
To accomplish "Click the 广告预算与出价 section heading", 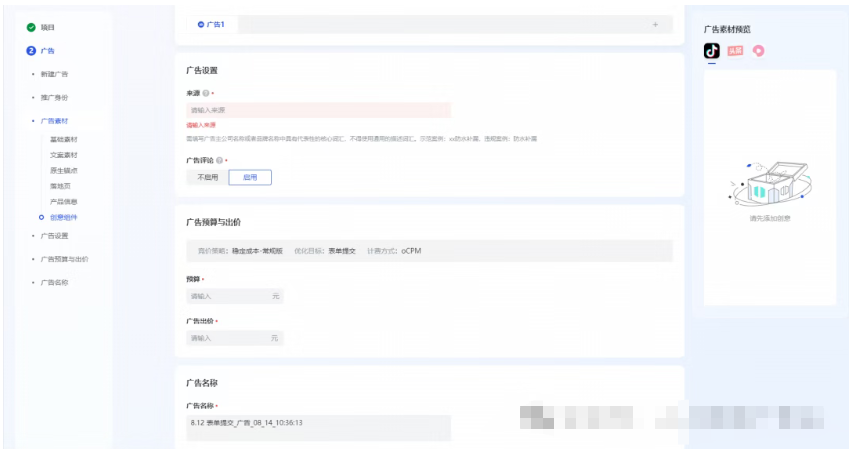I will (x=213, y=222).
